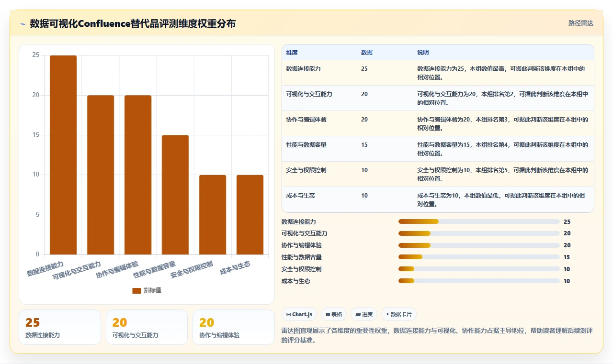Click the 协作与编辑体验 bar in chart
Image resolution: width=613 pixels, height=364 pixels.
pyautogui.click(x=138, y=175)
